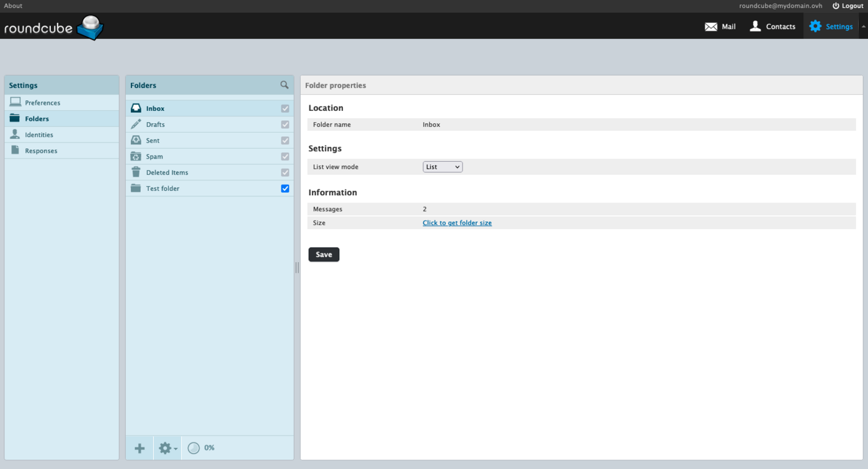Select the Drafts pencil folder

click(155, 125)
